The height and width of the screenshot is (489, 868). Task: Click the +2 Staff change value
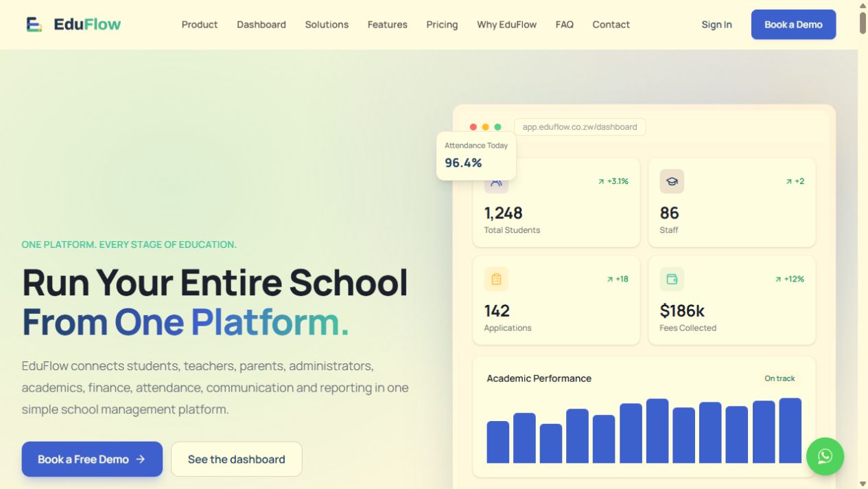[799, 181]
